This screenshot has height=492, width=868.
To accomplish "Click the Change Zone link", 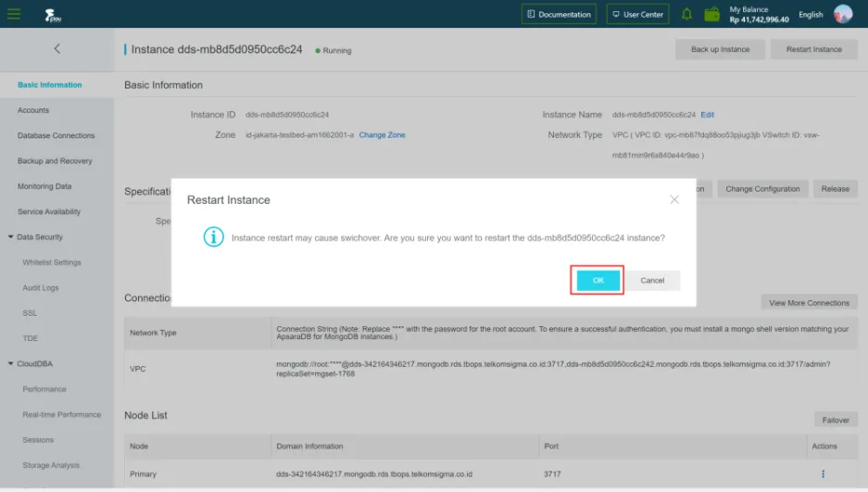I will pos(382,135).
